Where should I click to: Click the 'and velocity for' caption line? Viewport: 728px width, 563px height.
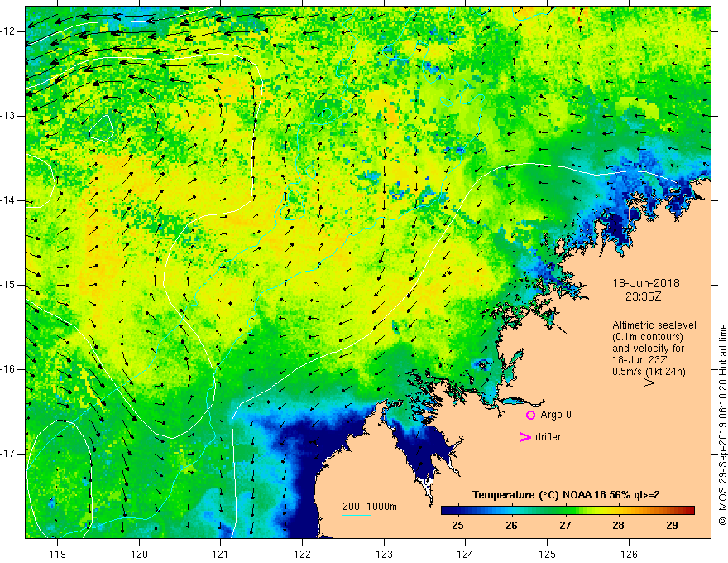(648, 349)
